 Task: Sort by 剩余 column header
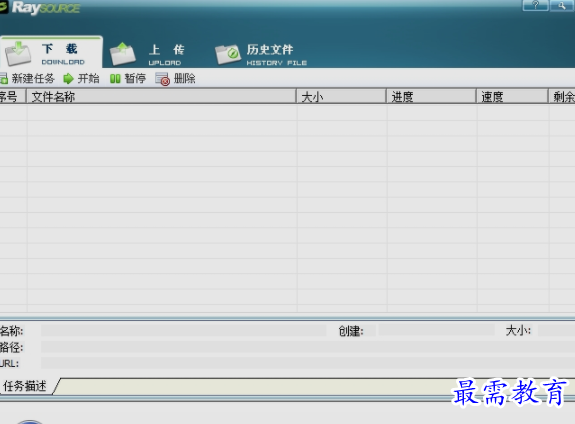pos(562,96)
